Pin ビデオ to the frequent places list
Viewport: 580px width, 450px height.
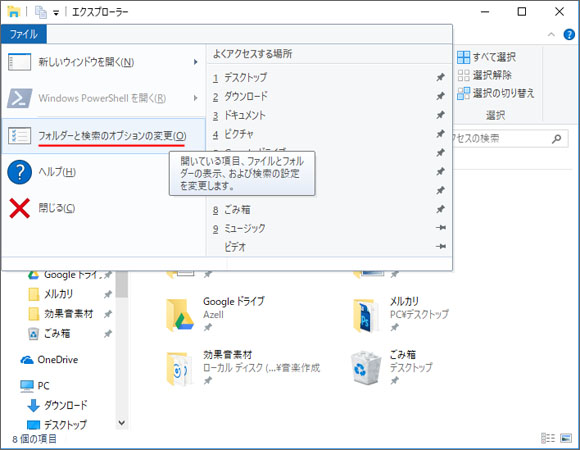tap(440, 246)
